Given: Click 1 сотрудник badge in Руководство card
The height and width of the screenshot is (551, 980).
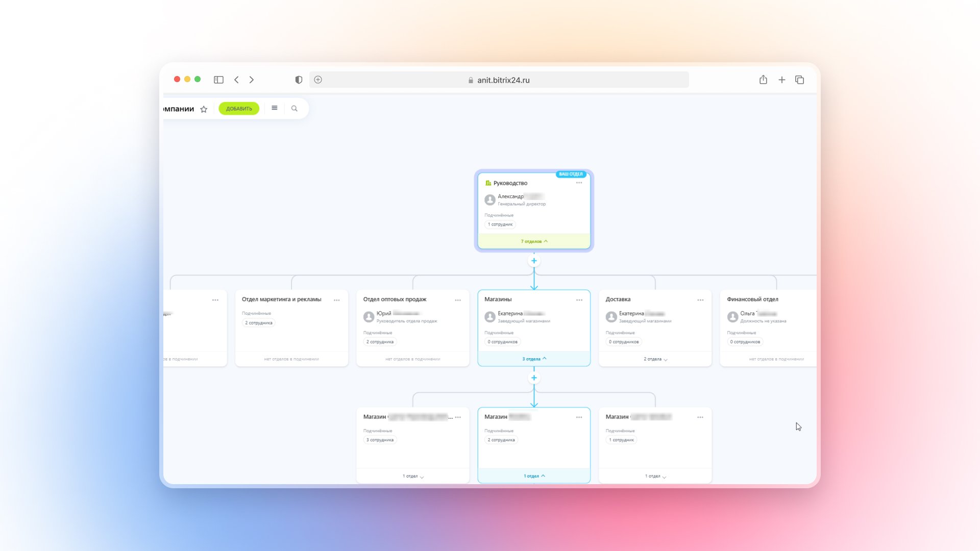Looking at the screenshot, I should click(500, 224).
